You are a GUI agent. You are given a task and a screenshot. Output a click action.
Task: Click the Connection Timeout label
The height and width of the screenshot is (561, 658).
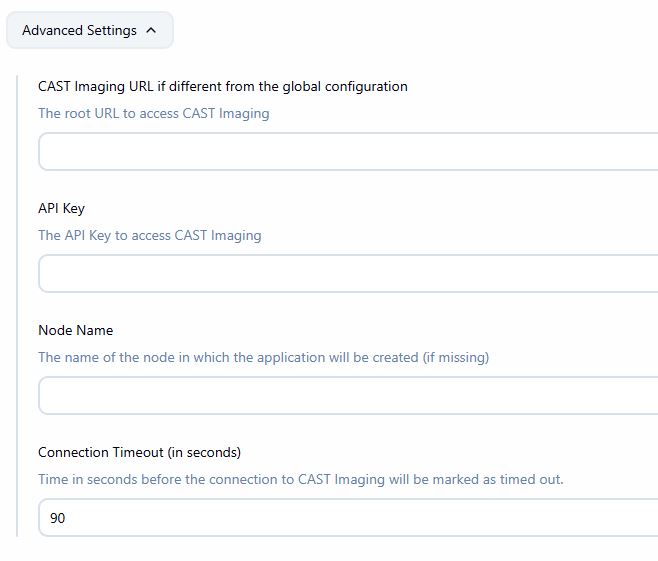pyautogui.click(x=139, y=452)
